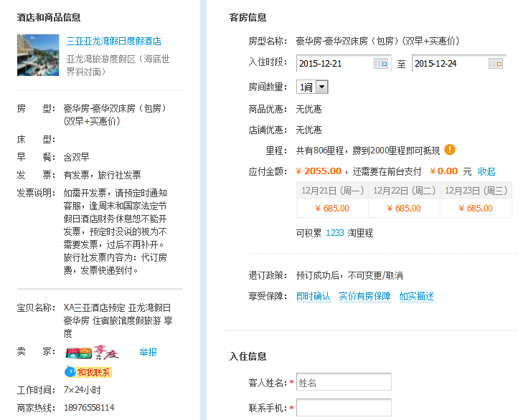The image size is (518, 420).
Task: Focus the contact mobile phone field
Action: click(344, 408)
